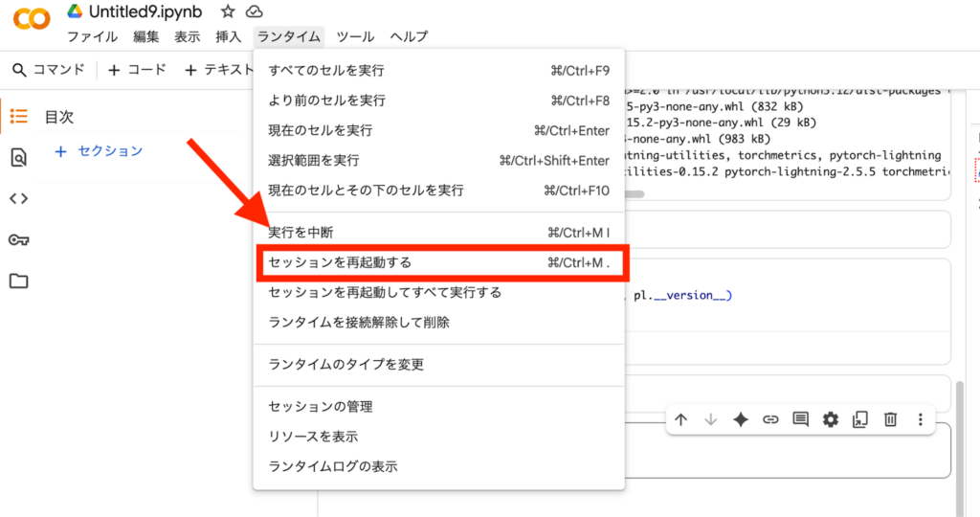Open the Files folder icon in sidebar
Viewport: 980px width, 517px height.
tap(18, 281)
